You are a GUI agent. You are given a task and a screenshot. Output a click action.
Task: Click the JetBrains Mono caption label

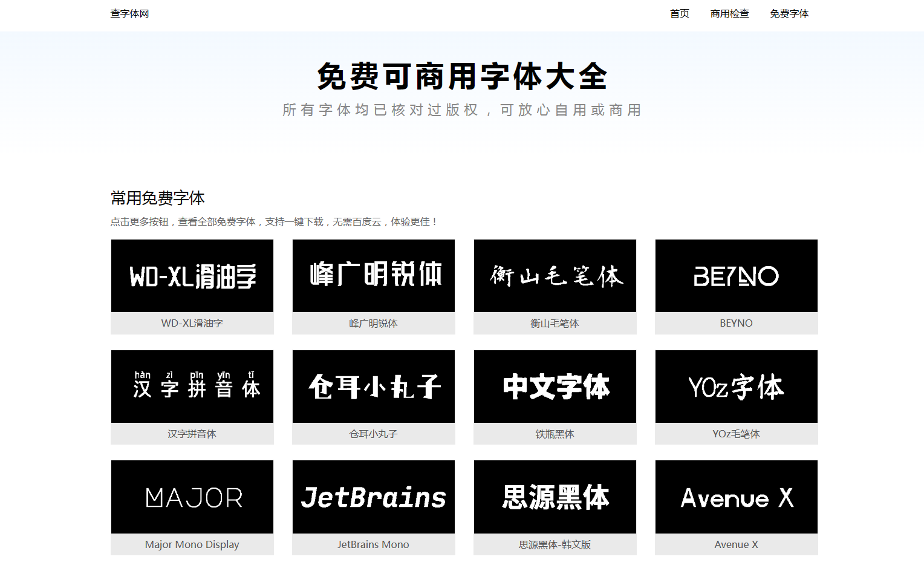point(374,545)
